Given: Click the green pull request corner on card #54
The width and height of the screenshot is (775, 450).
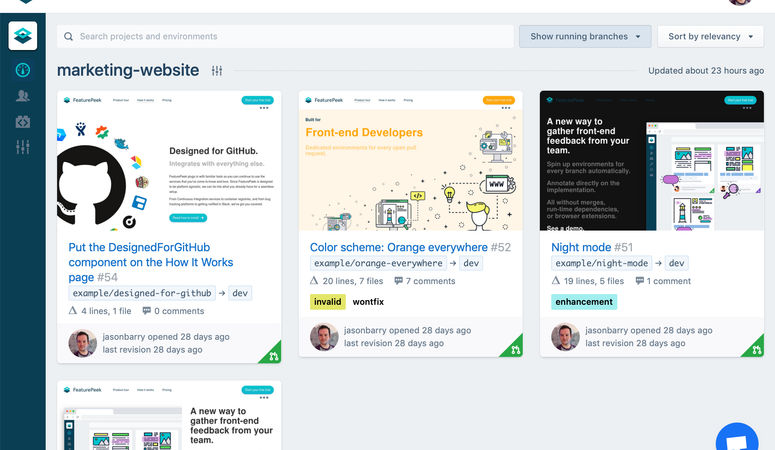Looking at the screenshot, I should (x=272, y=354).
